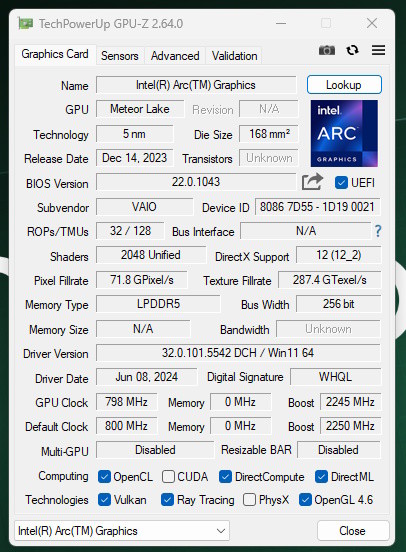This screenshot has height=552, width=406.
Task: Take a screenshot with the camera icon
Action: coord(327,50)
